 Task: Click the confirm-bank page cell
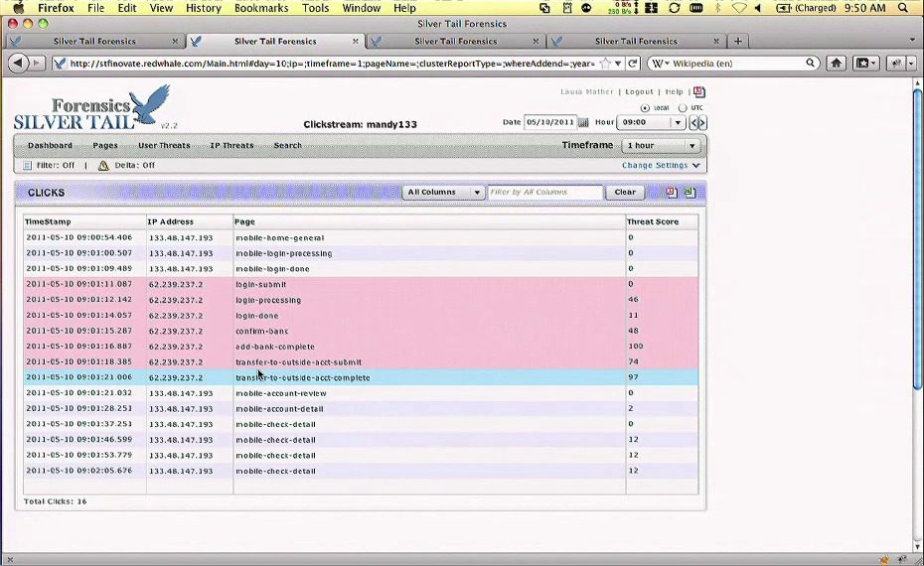point(429,331)
